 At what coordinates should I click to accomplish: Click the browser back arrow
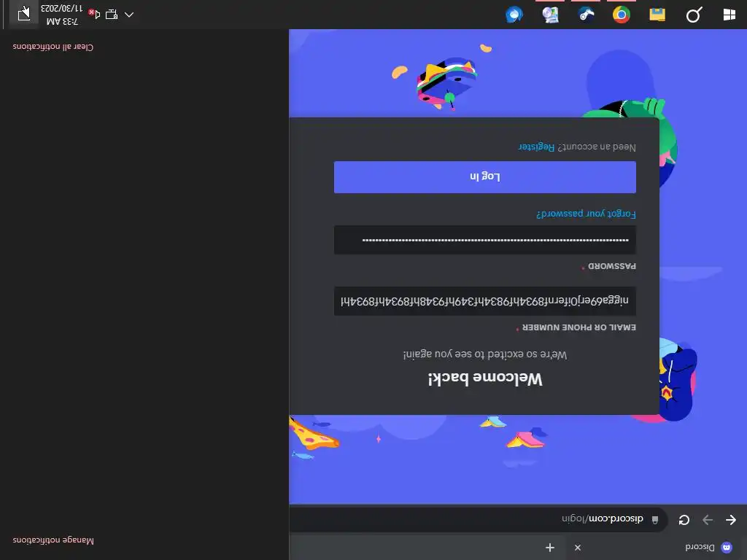731,519
